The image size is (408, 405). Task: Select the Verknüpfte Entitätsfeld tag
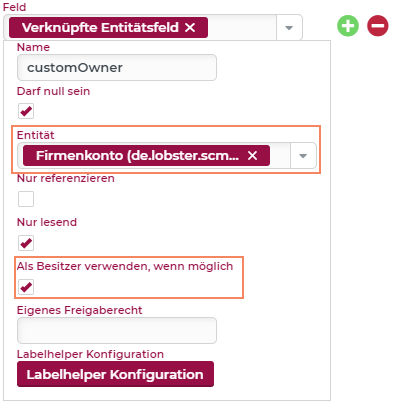click(x=100, y=27)
